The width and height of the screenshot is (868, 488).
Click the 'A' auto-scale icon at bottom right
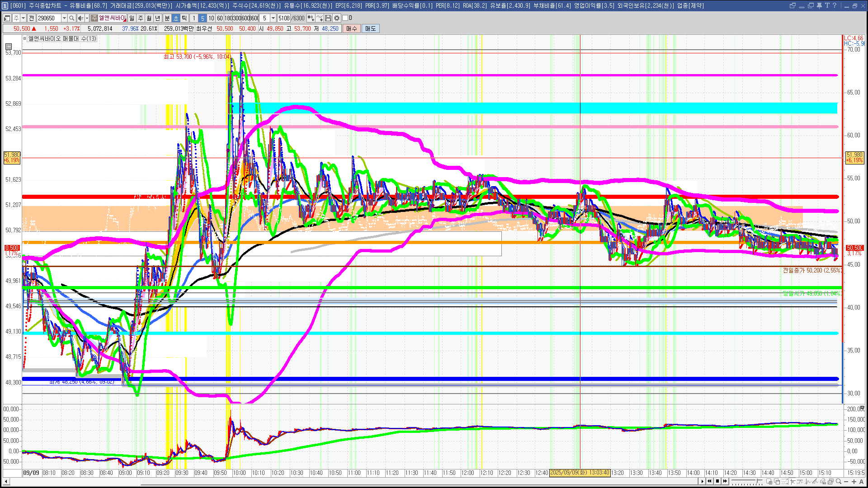pos(861,482)
